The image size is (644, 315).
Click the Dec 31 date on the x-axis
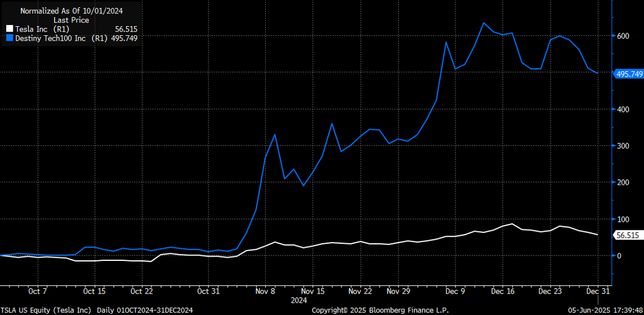click(x=597, y=291)
